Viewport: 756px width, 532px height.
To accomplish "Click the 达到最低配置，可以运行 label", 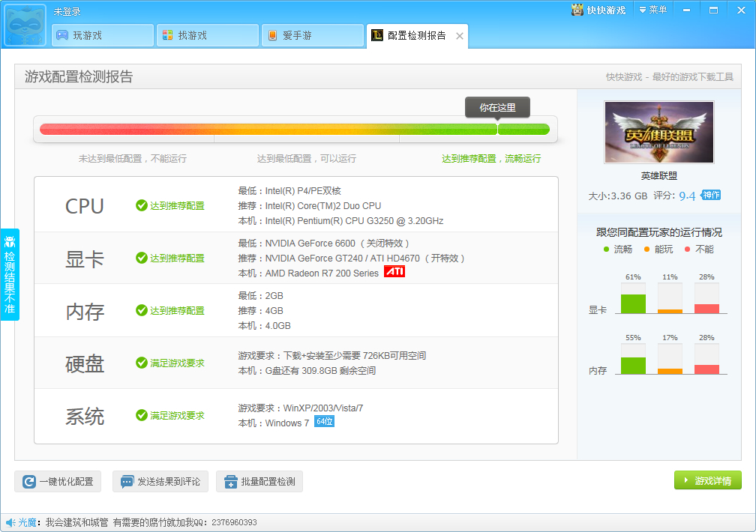I will click(x=307, y=159).
